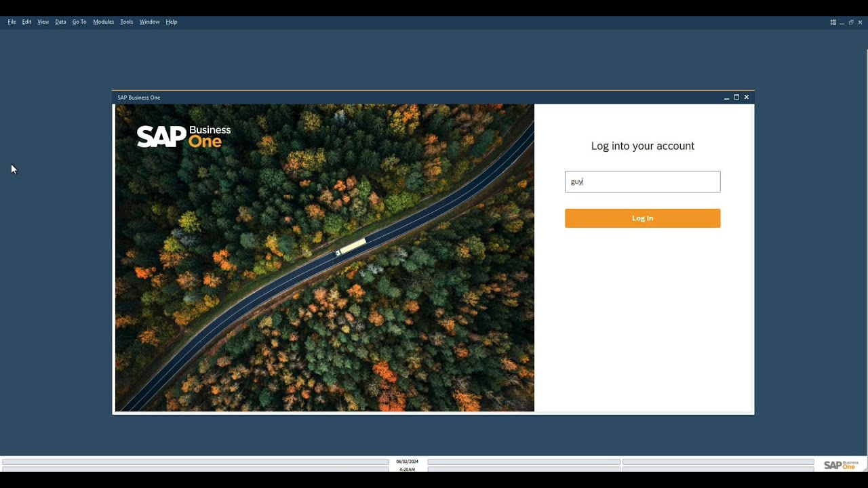Open the Go To menu

coord(79,22)
